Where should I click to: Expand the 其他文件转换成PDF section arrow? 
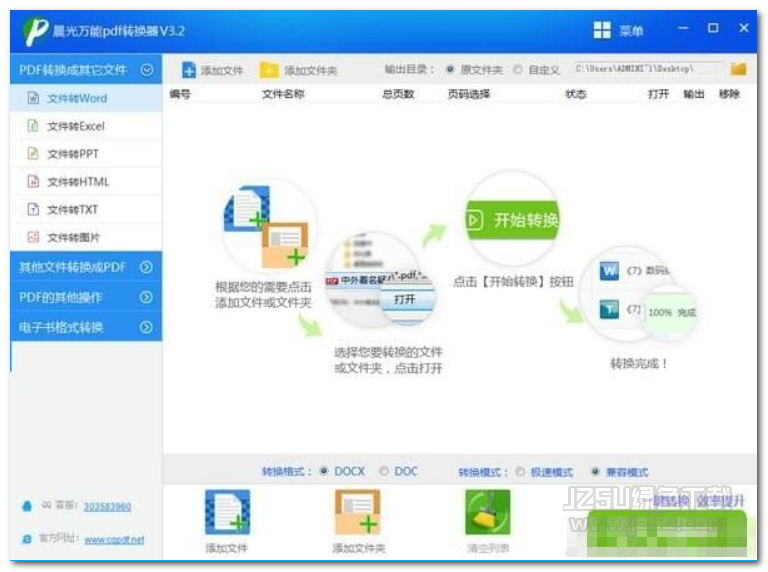click(146, 267)
